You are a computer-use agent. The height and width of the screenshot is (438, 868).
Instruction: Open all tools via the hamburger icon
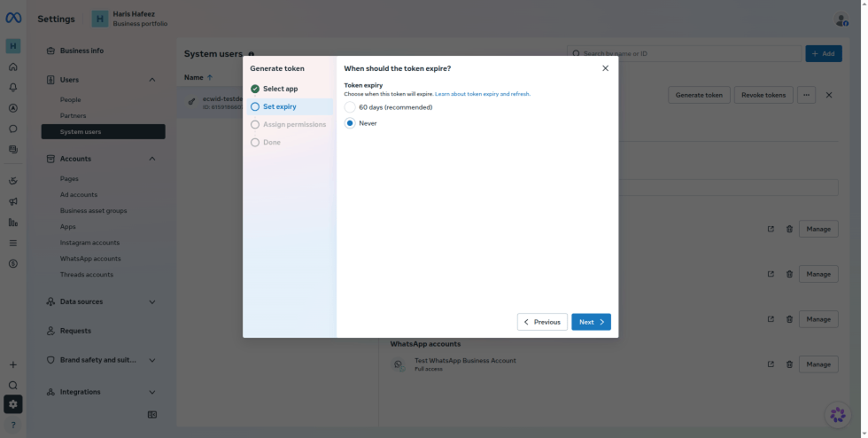13,243
